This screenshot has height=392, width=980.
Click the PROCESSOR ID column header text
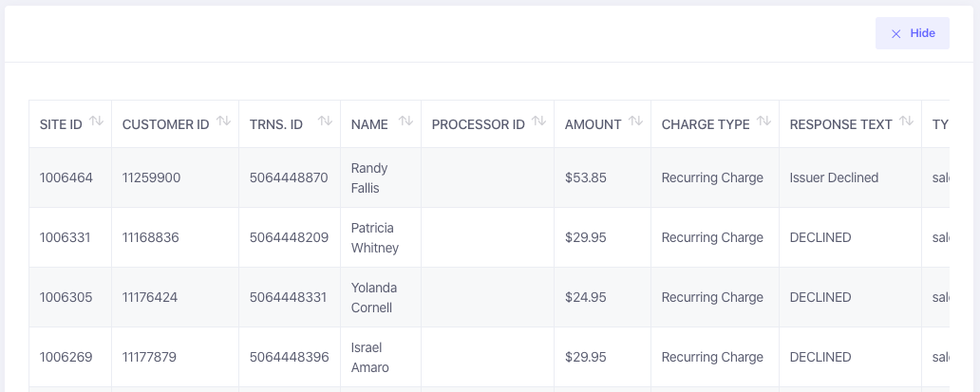tap(478, 124)
